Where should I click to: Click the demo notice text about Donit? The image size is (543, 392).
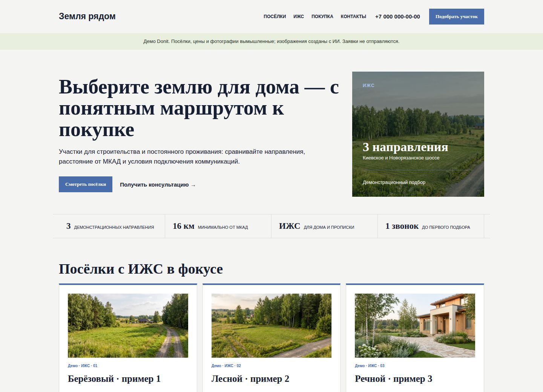(x=271, y=41)
